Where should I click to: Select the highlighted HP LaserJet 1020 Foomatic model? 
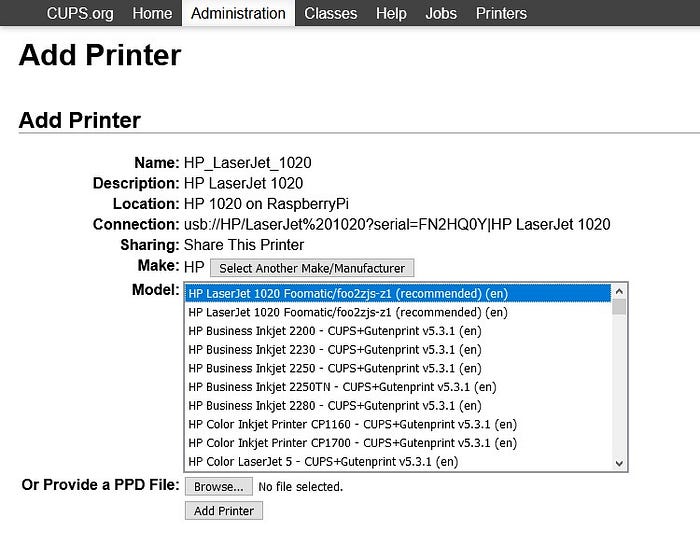[x=398, y=294]
